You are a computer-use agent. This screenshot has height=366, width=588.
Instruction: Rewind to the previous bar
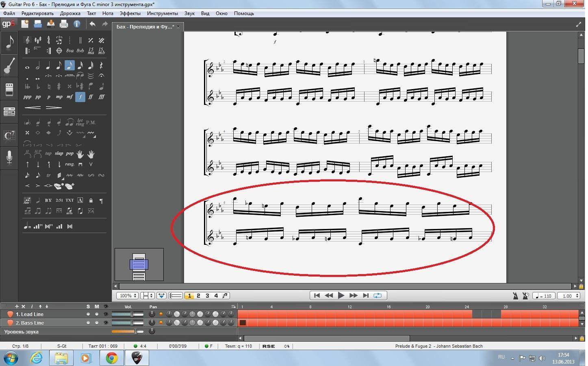[329, 296]
